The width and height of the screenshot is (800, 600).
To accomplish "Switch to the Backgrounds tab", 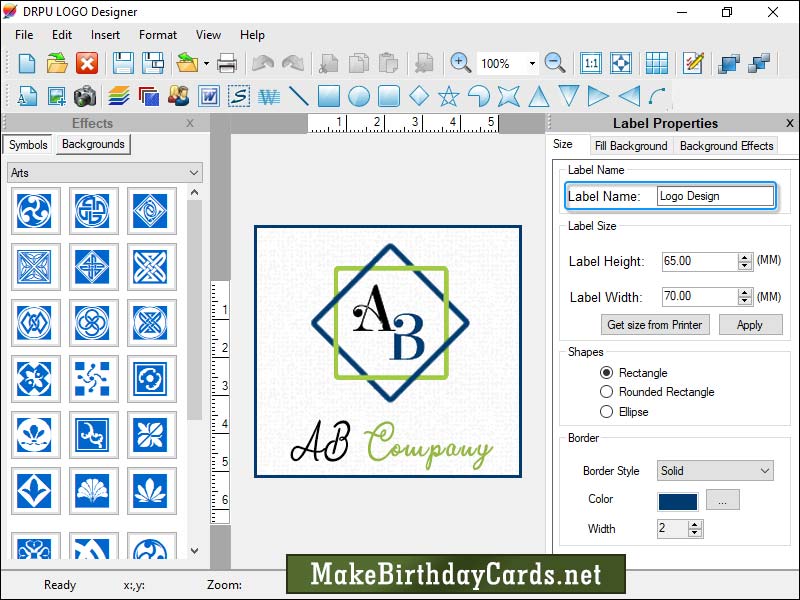I will (x=92, y=144).
